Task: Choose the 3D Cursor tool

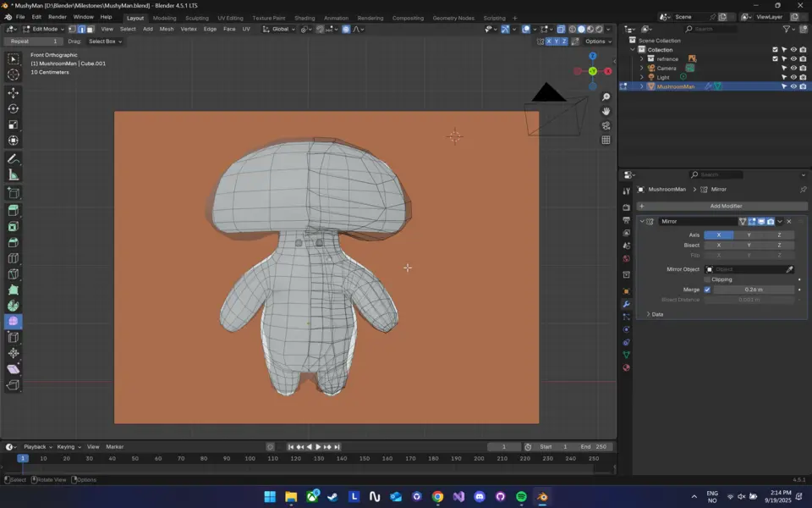Action: click(x=14, y=75)
